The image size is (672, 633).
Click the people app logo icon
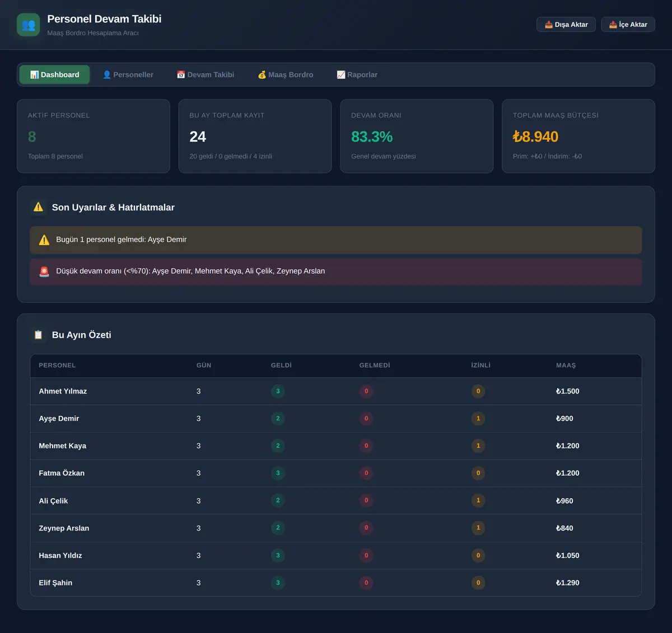[x=29, y=25]
